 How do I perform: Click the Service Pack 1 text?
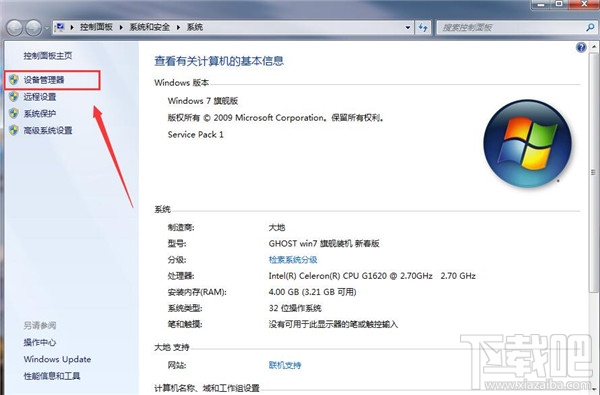pos(196,134)
